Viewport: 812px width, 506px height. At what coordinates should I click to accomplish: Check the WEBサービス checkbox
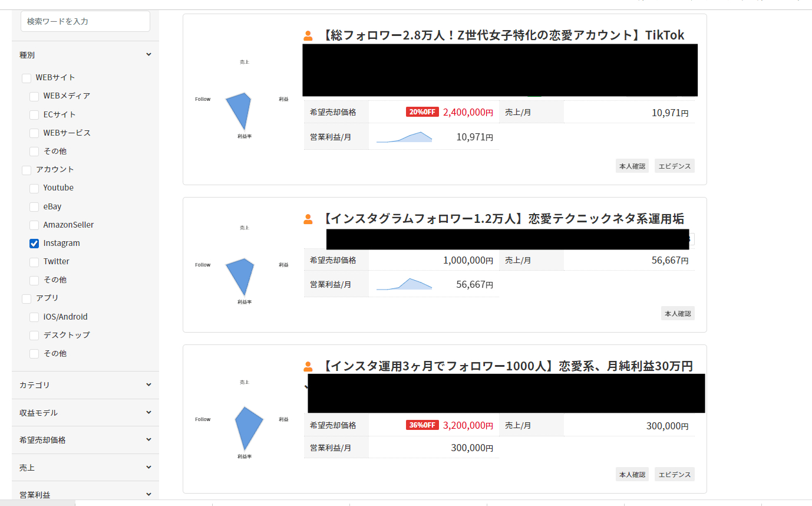34,133
